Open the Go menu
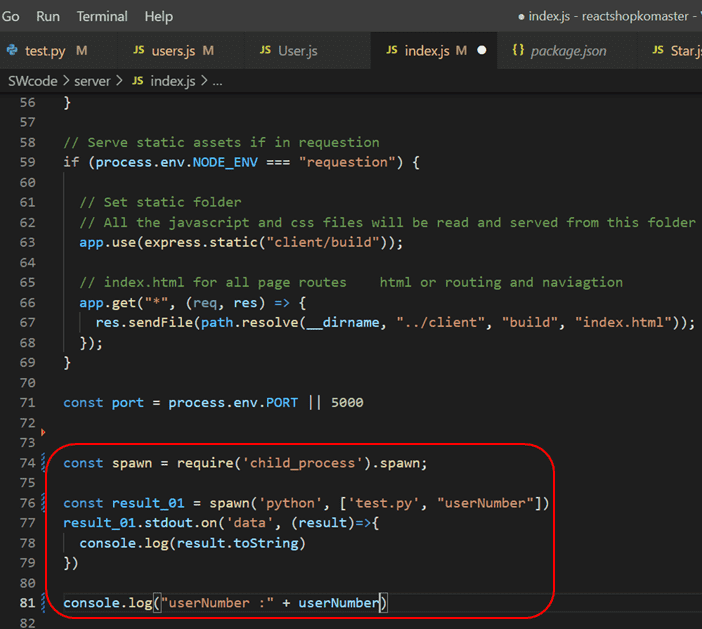 pos(11,16)
